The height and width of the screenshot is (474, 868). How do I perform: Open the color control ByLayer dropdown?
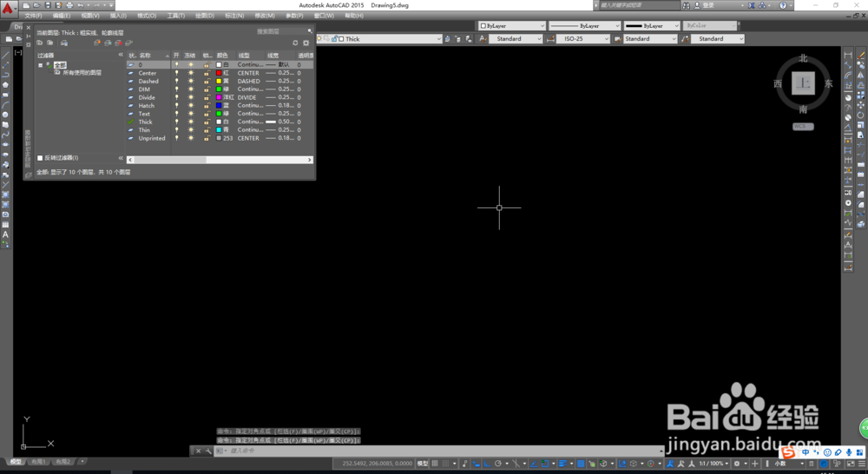[x=513, y=26]
